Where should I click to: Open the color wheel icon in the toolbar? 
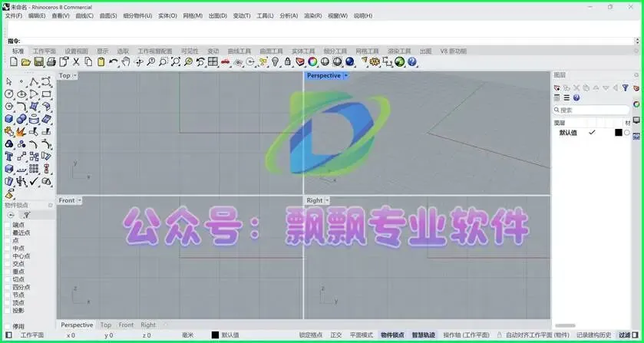click(312, 62)
